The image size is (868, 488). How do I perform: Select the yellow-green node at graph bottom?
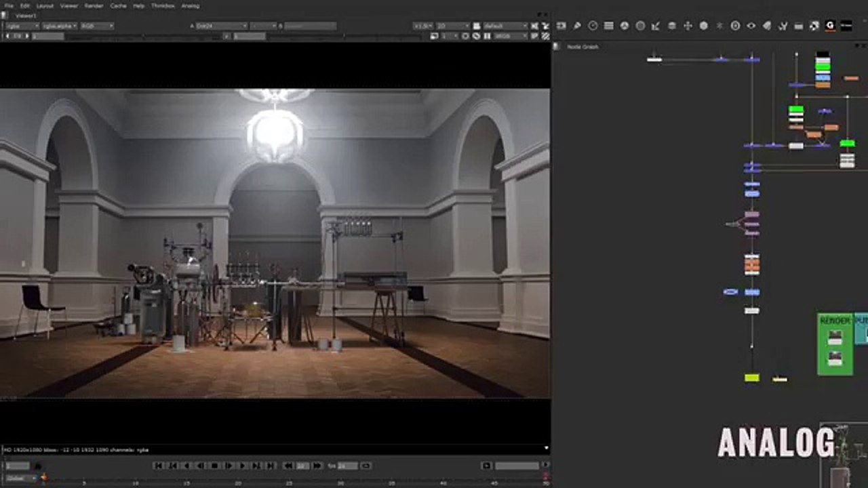coord(752,378)
